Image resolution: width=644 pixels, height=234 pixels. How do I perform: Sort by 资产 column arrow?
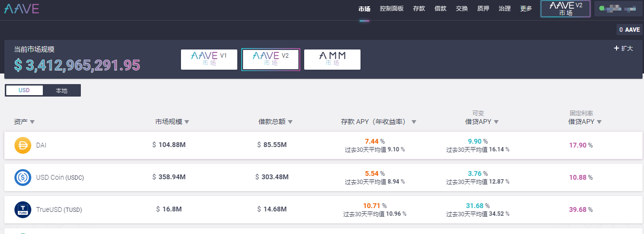[32, 122]
